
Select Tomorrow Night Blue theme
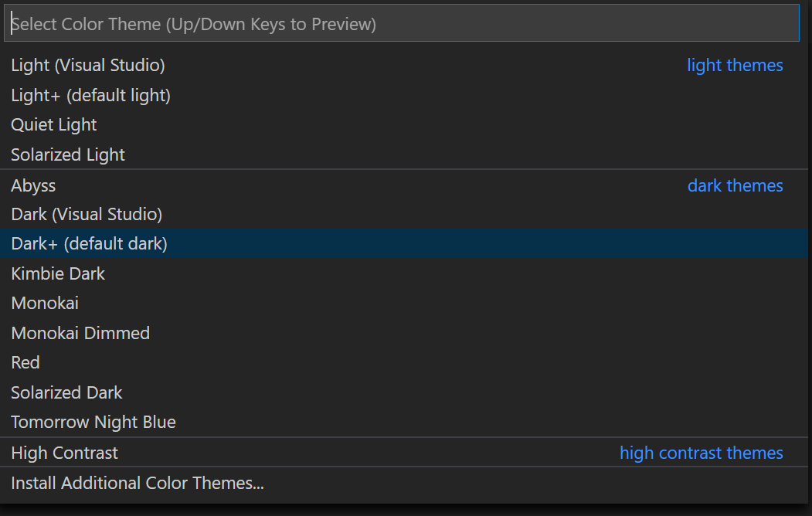tap(93, 422)
